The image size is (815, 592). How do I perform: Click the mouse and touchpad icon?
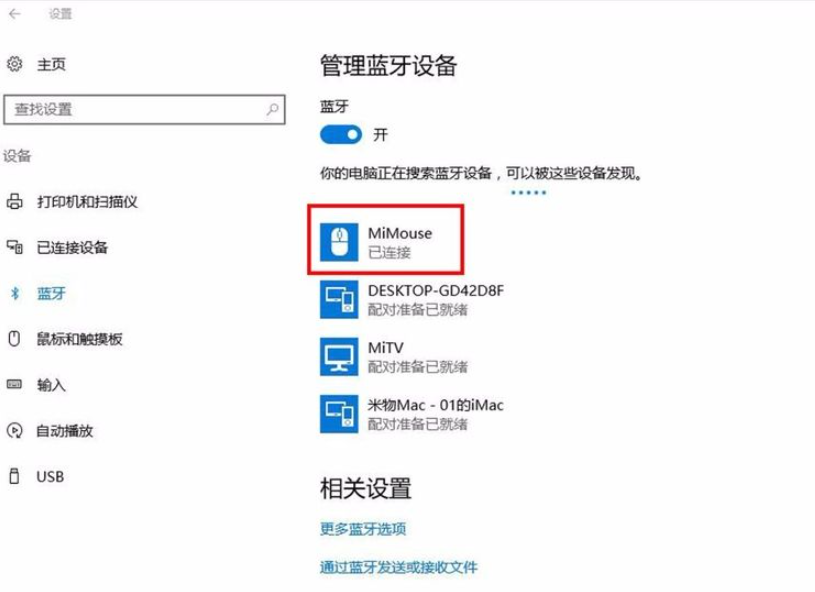click(15, 339)
